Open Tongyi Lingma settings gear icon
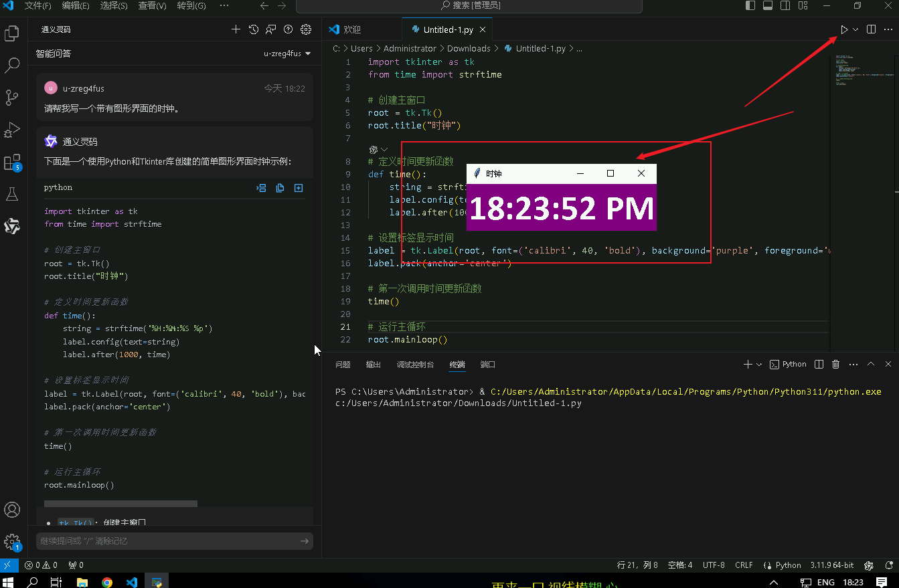Viewport: 899px width, 588px height. tap(306, 29)
